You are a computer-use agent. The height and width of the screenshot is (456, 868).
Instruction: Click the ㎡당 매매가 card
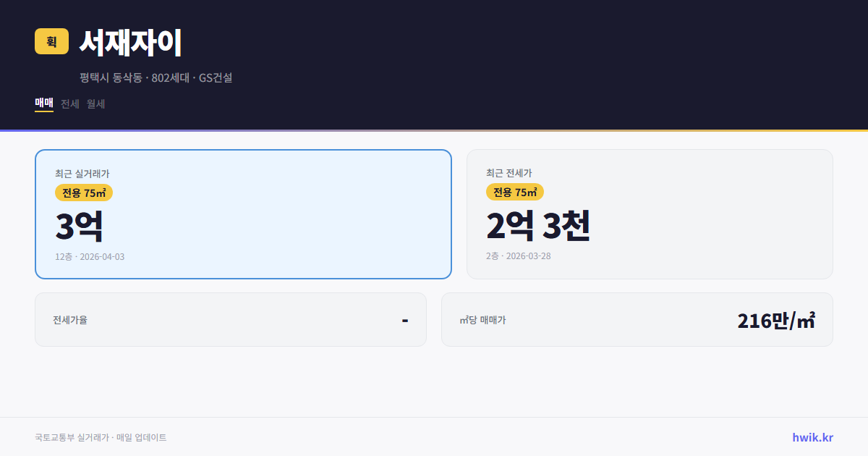click(x=637, y=319)
